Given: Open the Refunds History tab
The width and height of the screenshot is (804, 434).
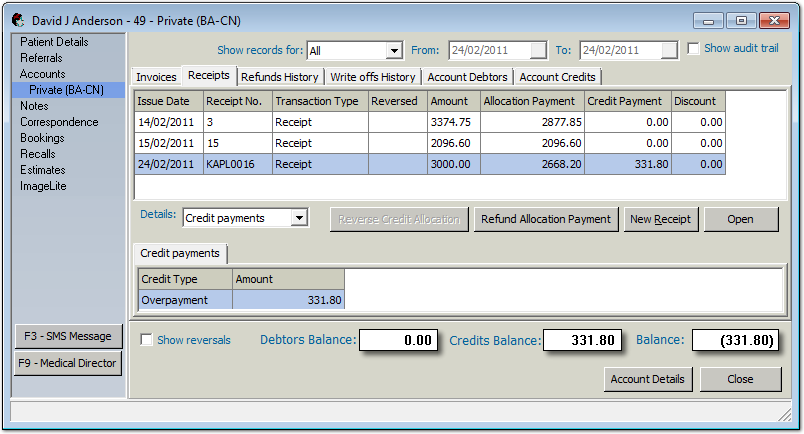Looking at the screenshot, I should pyautogui.click(x=280, y=77).
